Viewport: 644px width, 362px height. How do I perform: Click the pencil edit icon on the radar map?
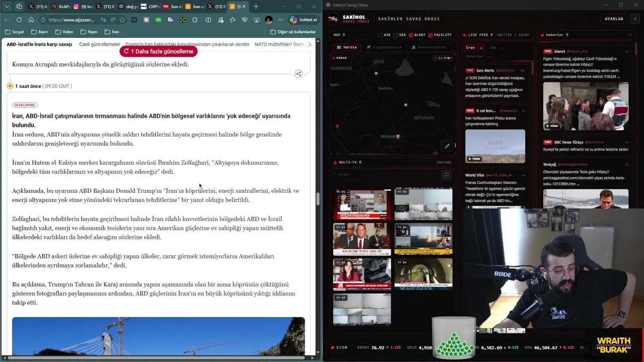point(447,146)
